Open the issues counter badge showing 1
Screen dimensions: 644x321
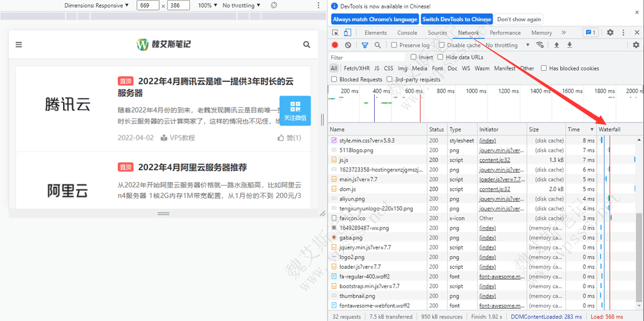pyautogui.click(x=591, y=32)
